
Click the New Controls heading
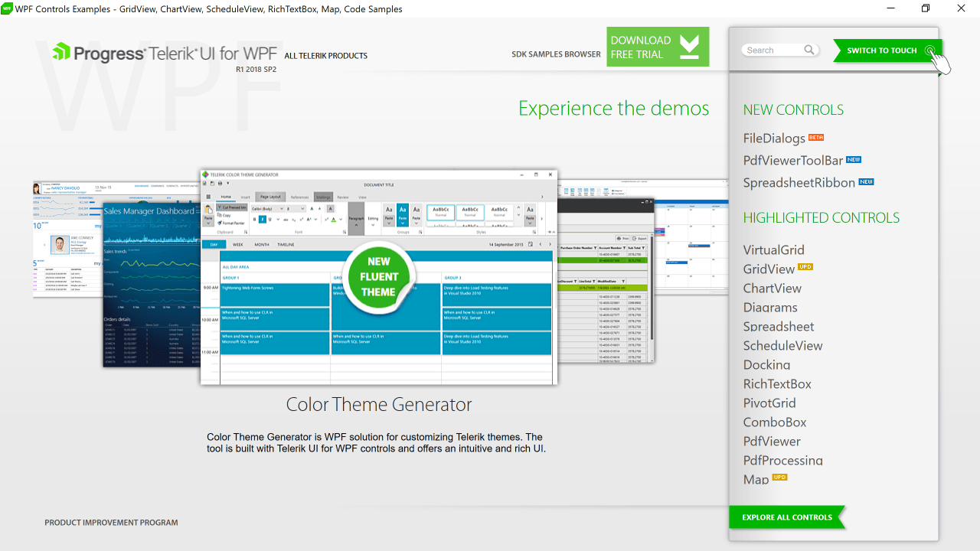[793, 109]
